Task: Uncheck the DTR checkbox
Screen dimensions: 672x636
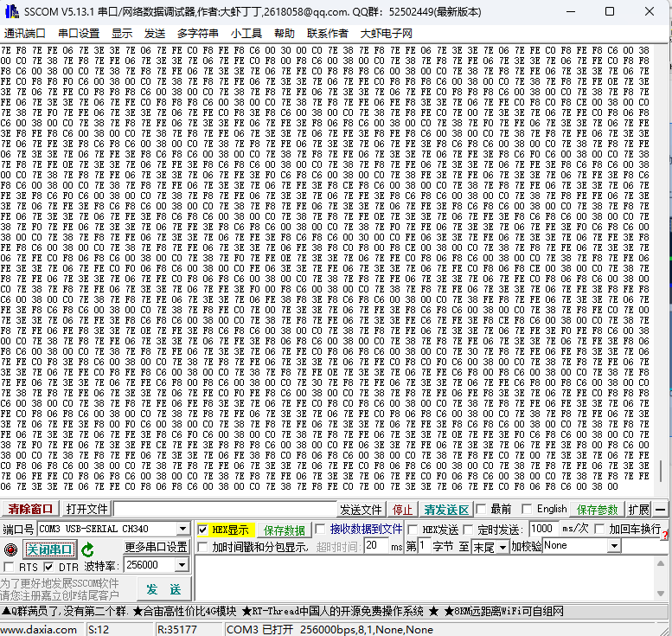Action: click(50, 566)
